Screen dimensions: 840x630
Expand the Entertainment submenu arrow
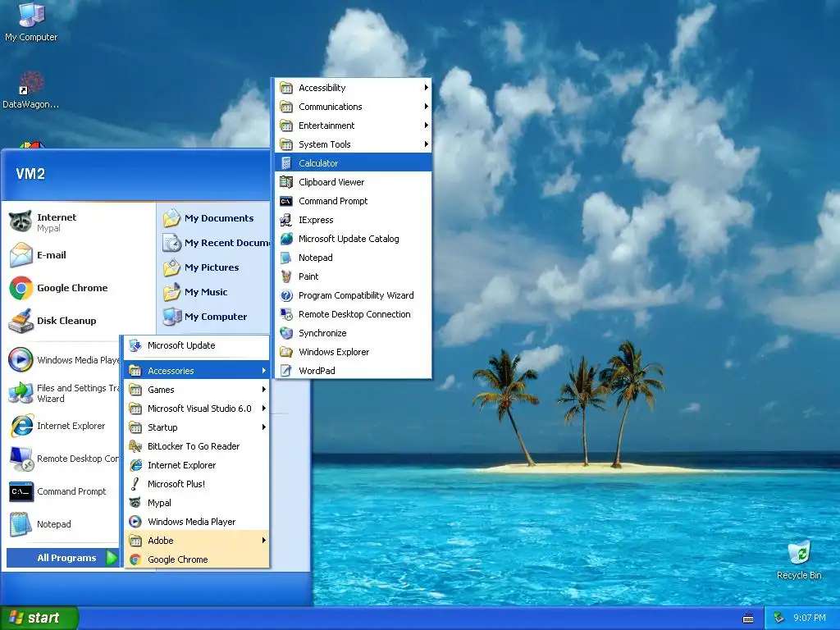426,126
